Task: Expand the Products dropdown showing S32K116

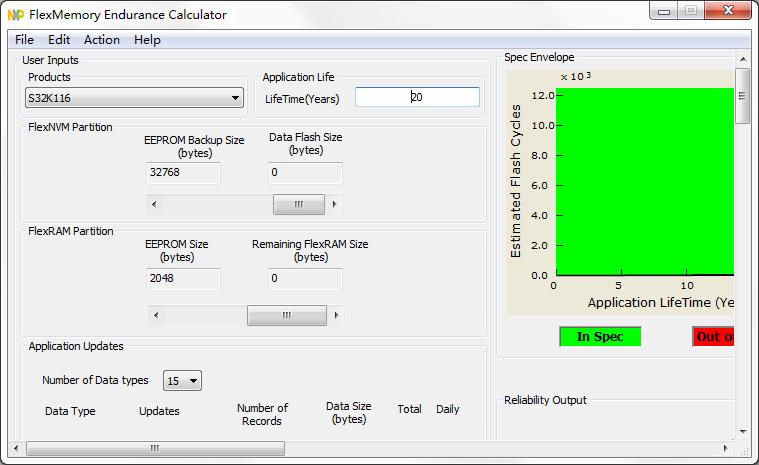Action: pos(134,98)
